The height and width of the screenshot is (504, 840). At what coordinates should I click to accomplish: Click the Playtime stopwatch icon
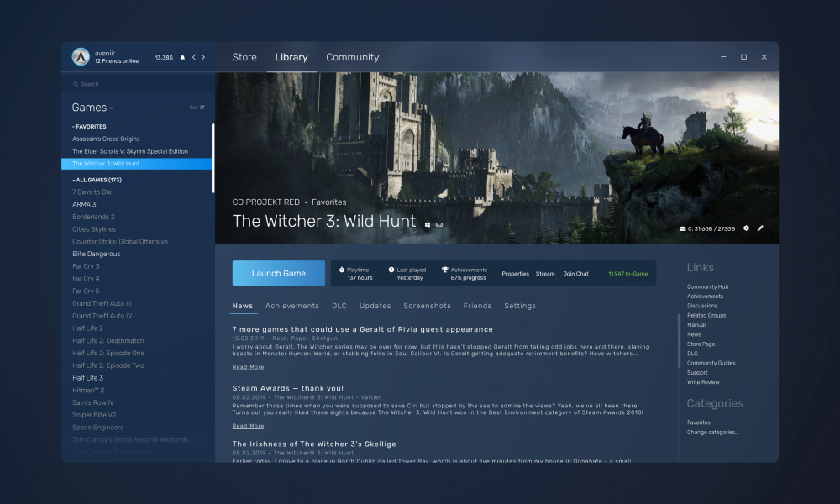point(342,270)
